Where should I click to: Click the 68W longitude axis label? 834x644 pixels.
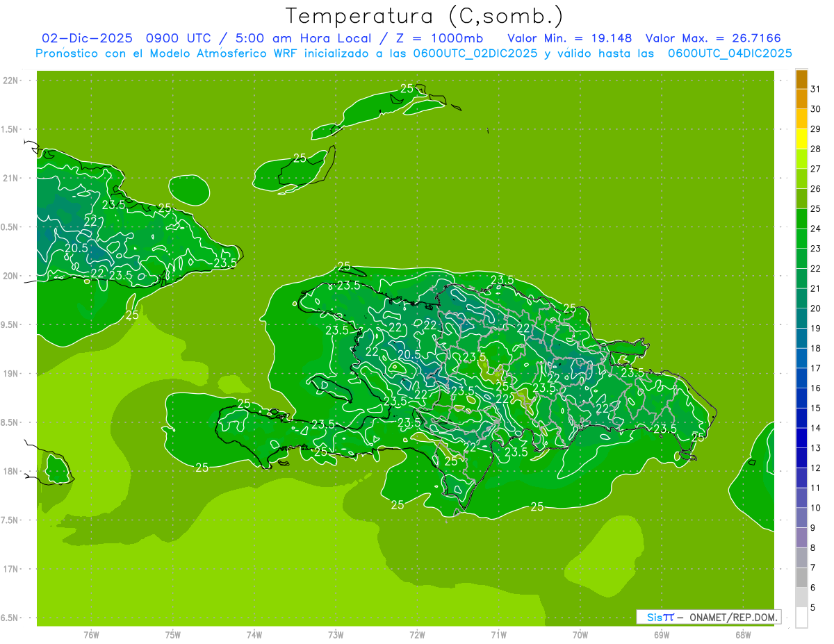(x=742, y=634)
